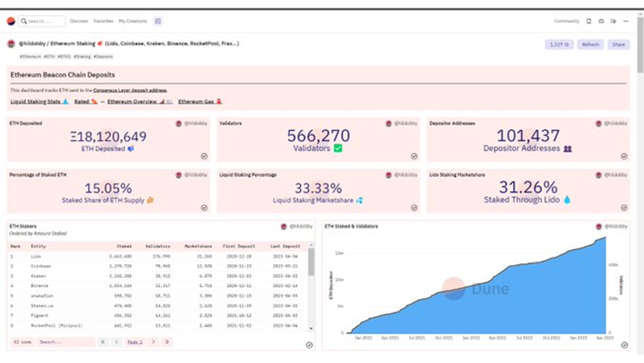Screen dimensions: 644x363
Task: Sort table by the Staked column header
Action: pyautogui.click(x=124, y=246)
